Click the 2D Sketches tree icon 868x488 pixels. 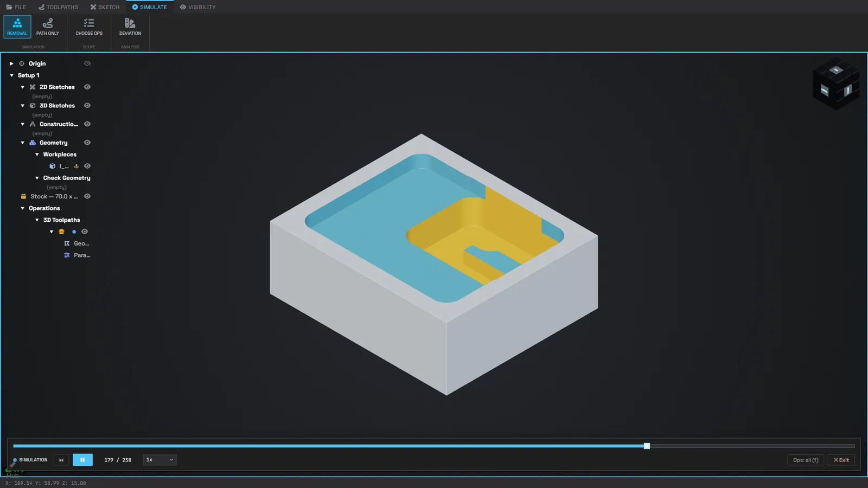coord(33,87)
